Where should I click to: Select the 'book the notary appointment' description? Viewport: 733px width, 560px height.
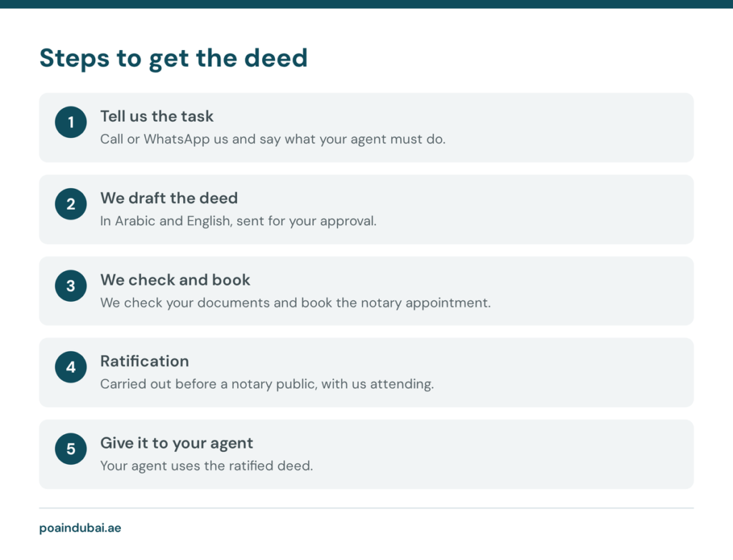pyautogui.click(x=296, y=303)
